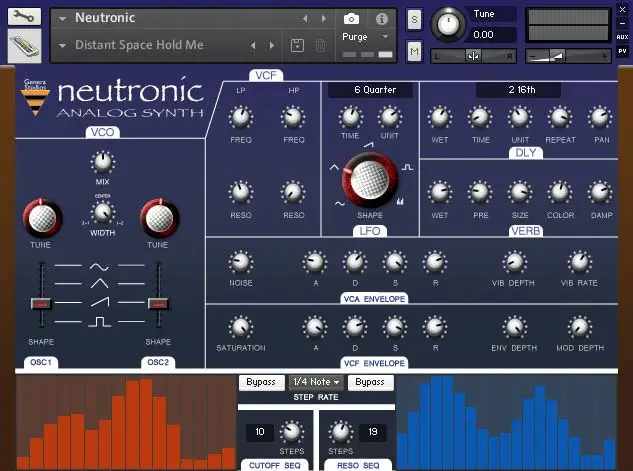
Task: Click the master volume slider
Action: (568, 57)
